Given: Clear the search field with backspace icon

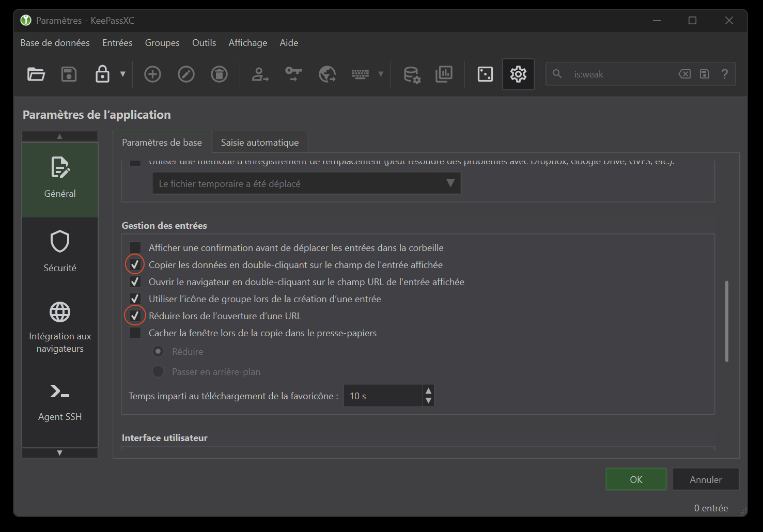Looking at the screenshot, I should click(684, 74).
